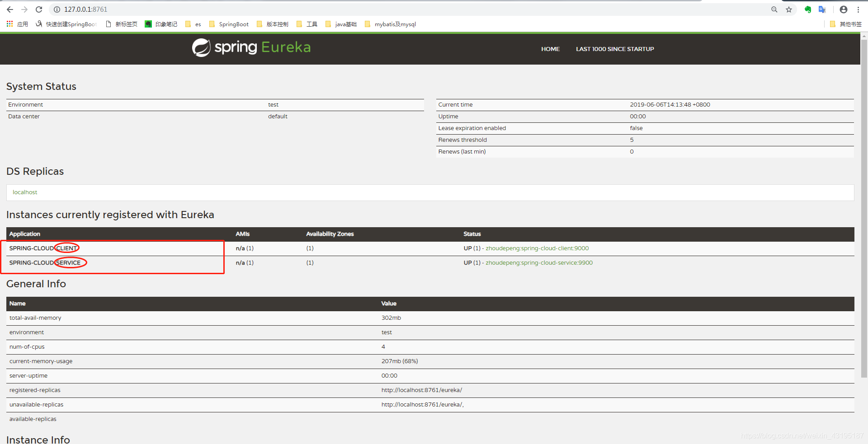868x444 pixels.
Task: Open zhoudepeng:spring-cloud-service:9900 instance link
Action: (x=539, y=262)
